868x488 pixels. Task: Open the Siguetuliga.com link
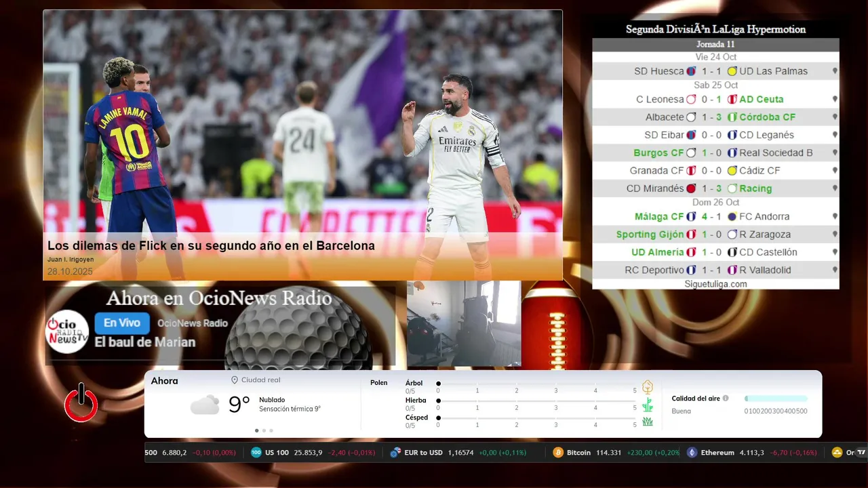click(715, 284)
